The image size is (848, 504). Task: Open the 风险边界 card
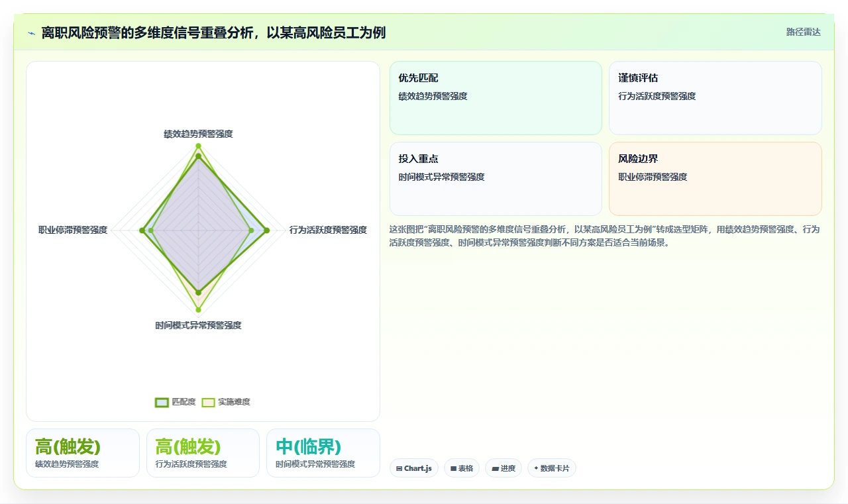[715, 179]
